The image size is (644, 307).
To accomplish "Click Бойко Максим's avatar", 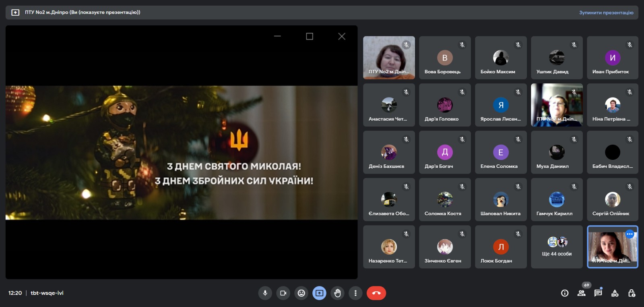I will coord(501,58).
